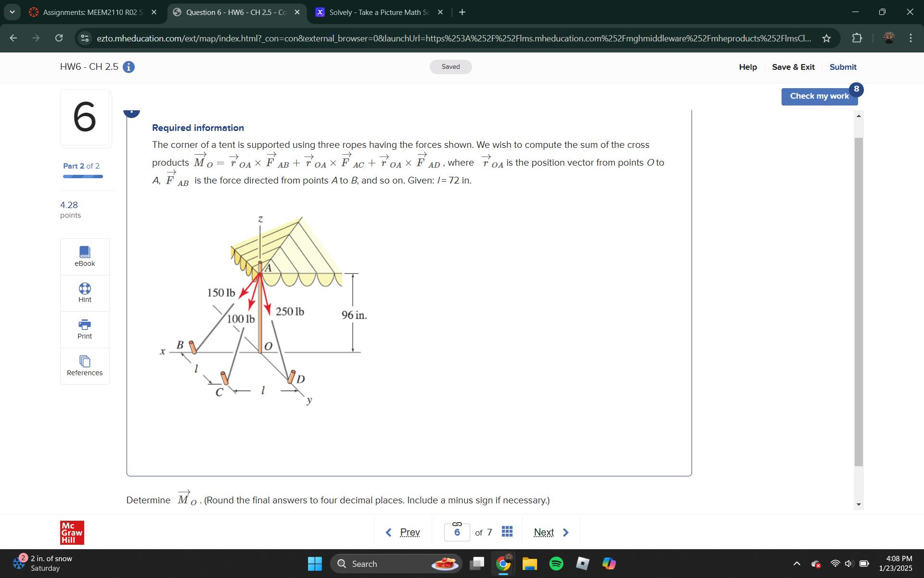
Task: Click the Check my work button
Action: click(820, 95)
